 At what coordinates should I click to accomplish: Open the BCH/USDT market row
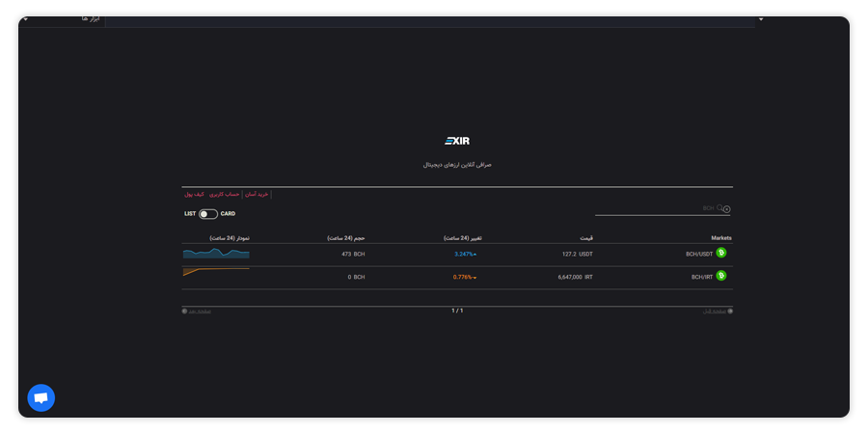(457, 255)
